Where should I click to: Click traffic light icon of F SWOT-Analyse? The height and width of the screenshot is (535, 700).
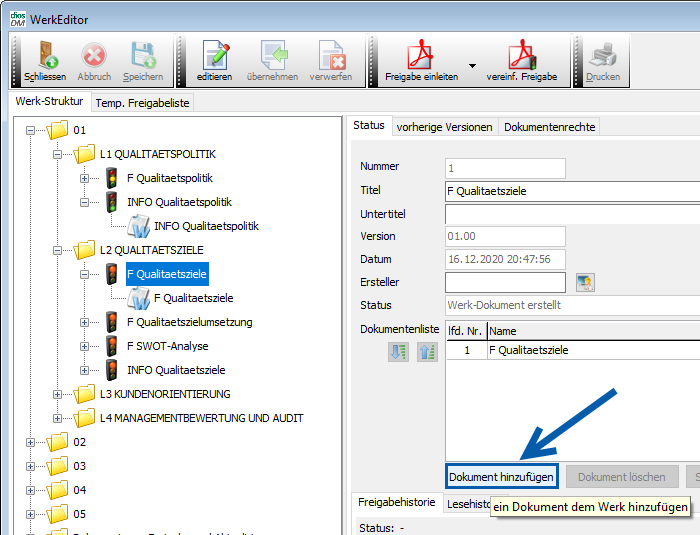click(113, 346)
